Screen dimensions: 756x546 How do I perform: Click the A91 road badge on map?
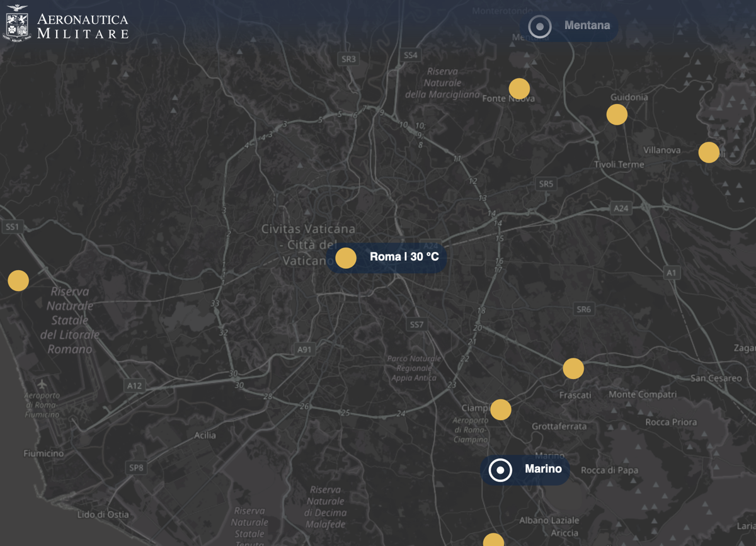[304, 349]
